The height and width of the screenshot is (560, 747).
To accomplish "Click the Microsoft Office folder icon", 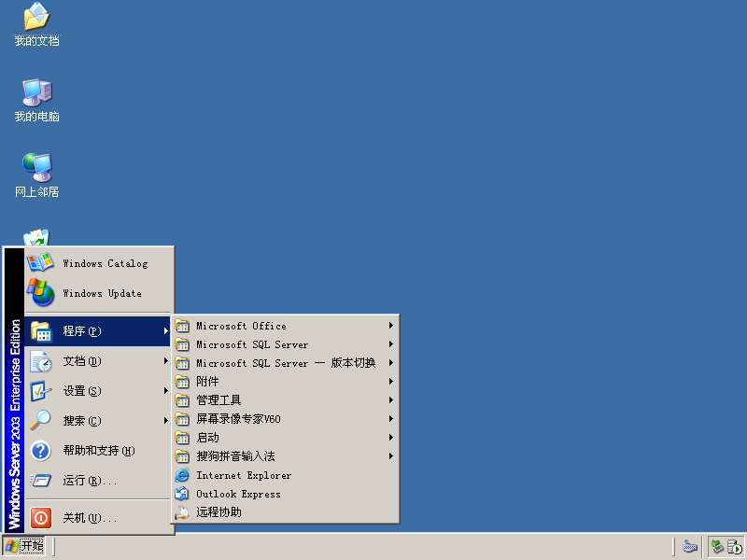I will pos(182,326).
